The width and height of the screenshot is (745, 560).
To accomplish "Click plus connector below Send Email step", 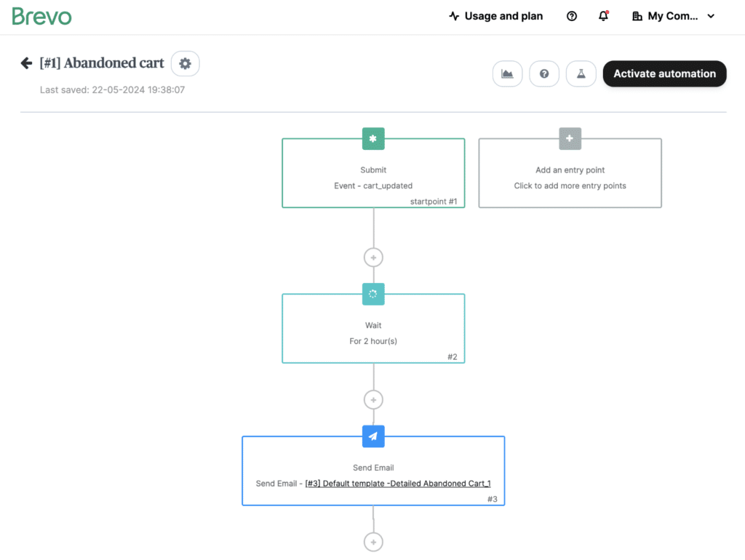I will coord(373,541).
